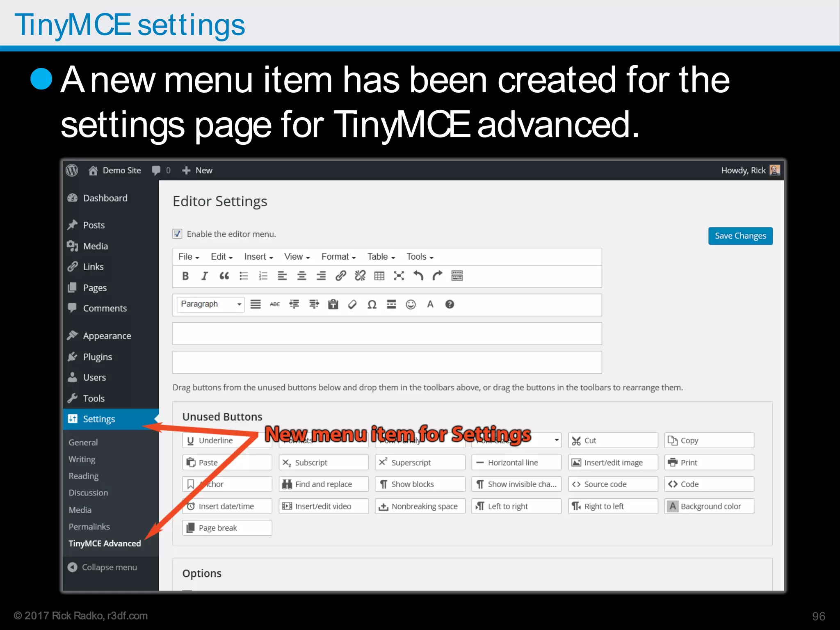Click the toolbar toggle keyboard icon
840x630 pixels.
point(457,276)
